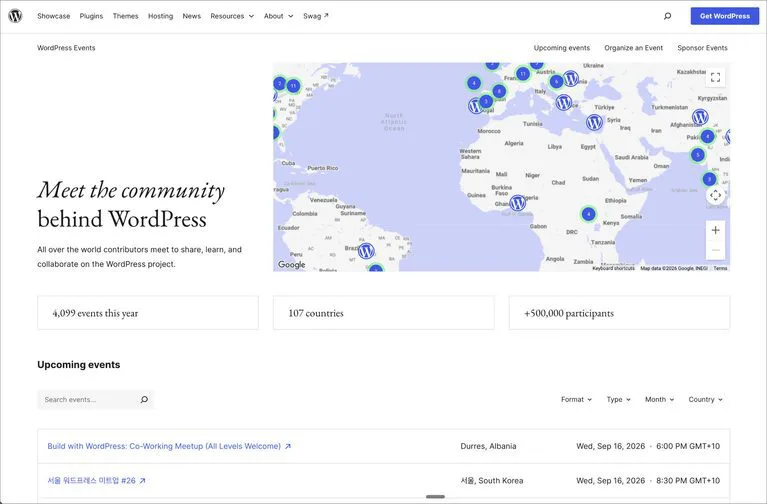Go to Showcase in the top nav
The width and height of the screenshot is (767, 504).
click(54, 16)
